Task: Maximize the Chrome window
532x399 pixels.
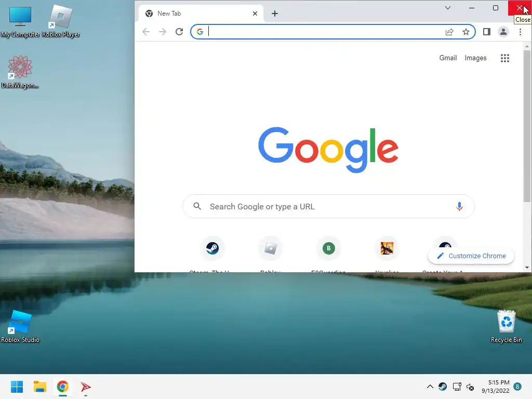Action: point(495,8)
